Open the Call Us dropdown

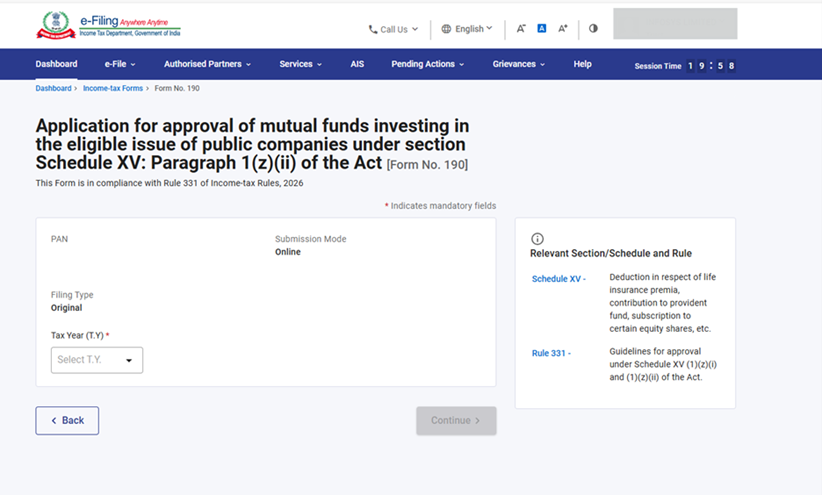(393, 29)
